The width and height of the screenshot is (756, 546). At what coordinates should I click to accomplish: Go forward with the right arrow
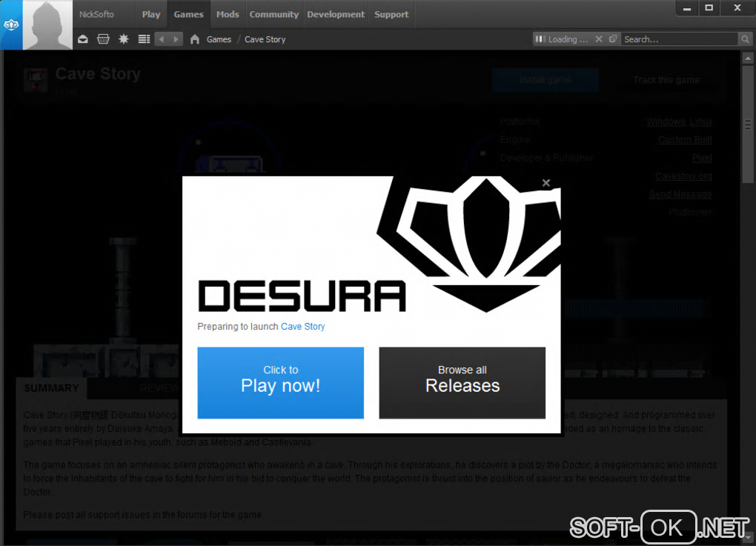[176, 39]
